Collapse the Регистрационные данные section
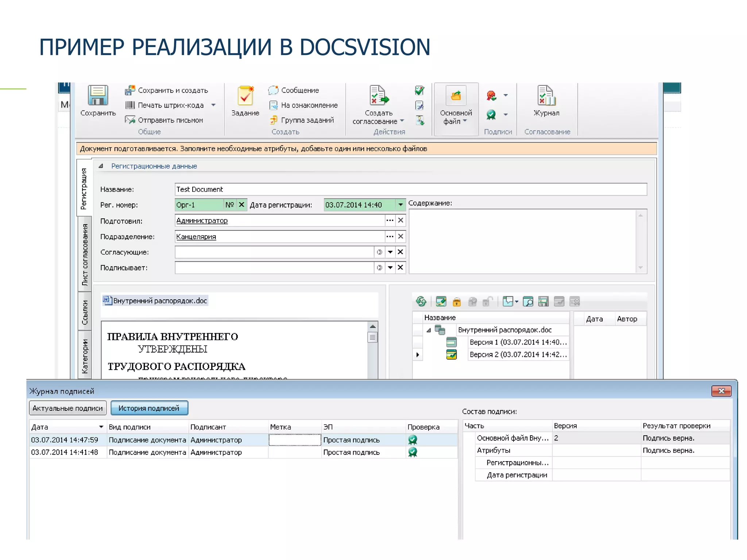The image size is (747, 560). pyautogui.click(x=101, y=166)
